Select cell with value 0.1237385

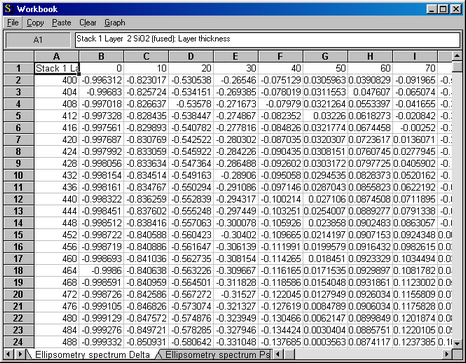pos(415,342)
